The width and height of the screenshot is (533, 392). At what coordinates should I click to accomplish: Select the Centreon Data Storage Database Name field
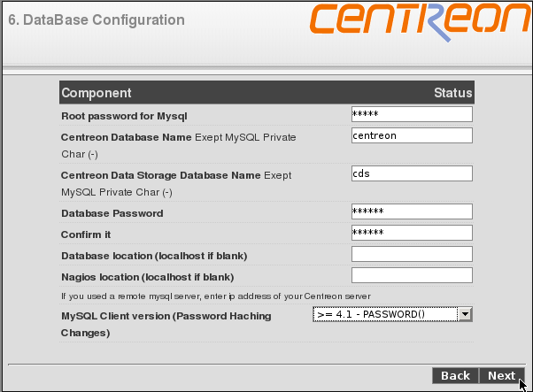pyautogui.click(x=412, y=173)
